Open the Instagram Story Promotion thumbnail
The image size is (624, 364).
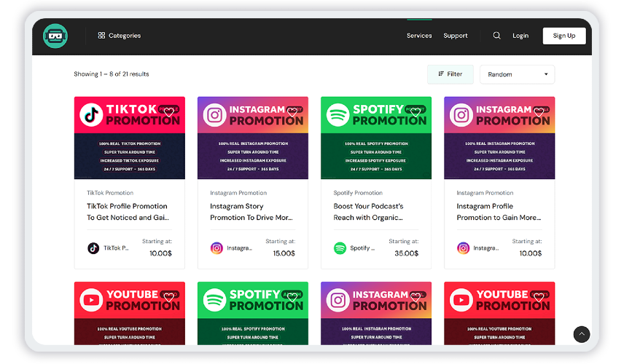(x=253, y=138)
